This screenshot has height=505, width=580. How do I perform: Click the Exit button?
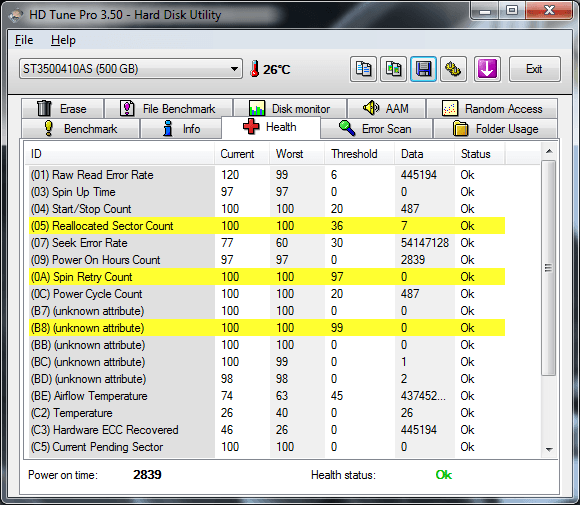tap(535, 69)
